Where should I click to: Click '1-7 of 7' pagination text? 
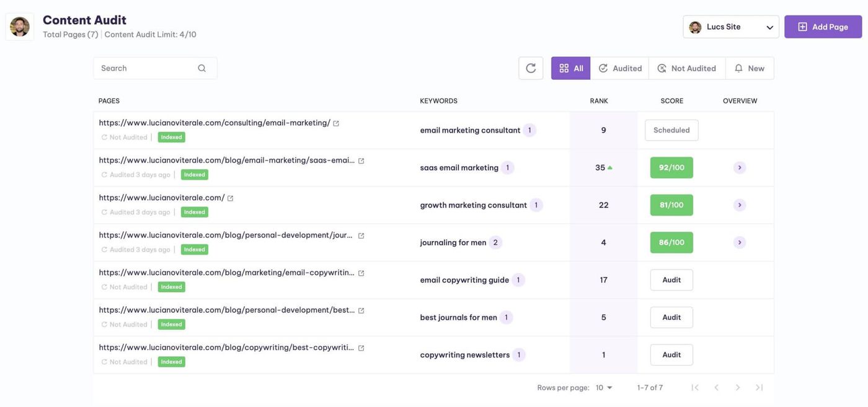tap(650, 388)
